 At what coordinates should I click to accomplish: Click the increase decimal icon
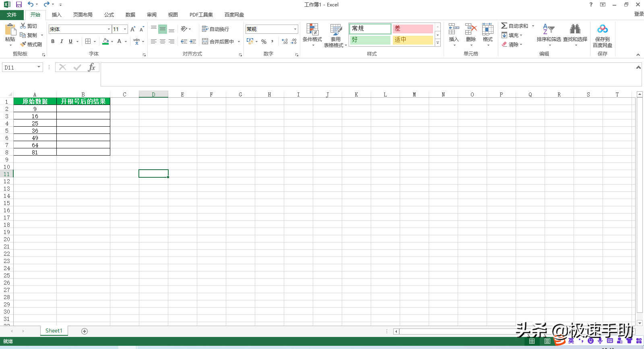(285, 41)
